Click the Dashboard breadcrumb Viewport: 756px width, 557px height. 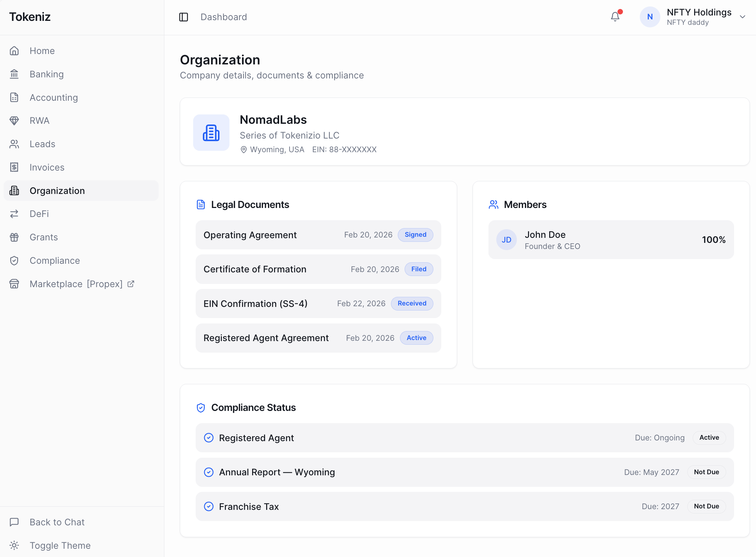coord(223,17)
